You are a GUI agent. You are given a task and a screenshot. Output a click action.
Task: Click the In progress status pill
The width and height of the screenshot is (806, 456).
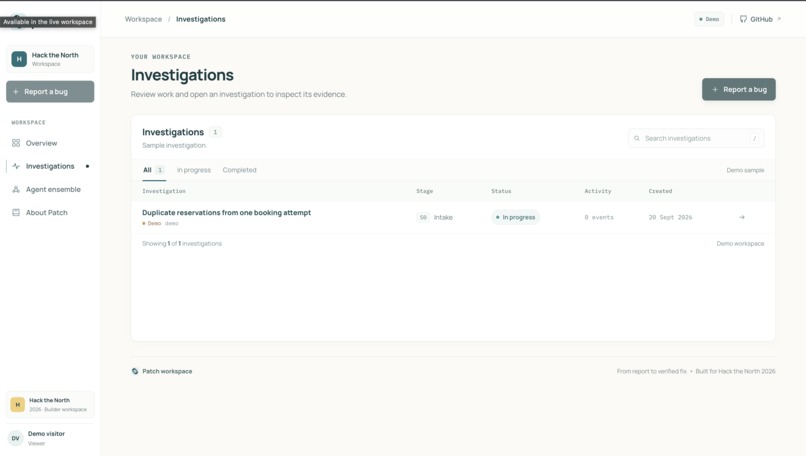(516, 217)
